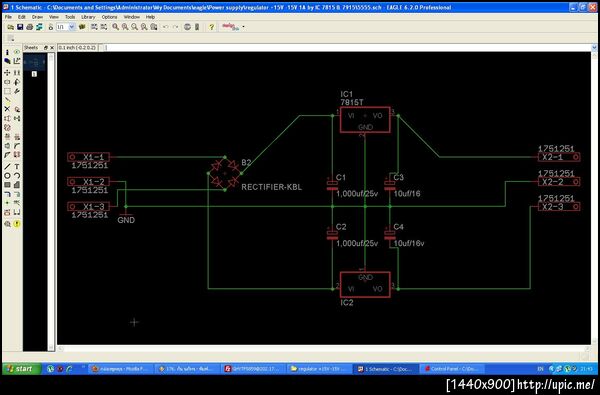
Task: Select the Text T tool
Action: pos(17,166)
